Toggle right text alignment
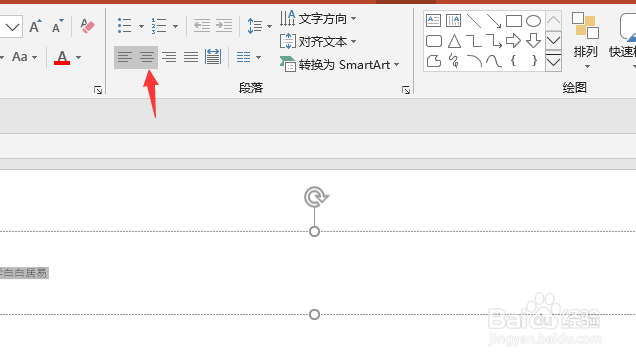The image size is (636, 361). tap(169, 57)
